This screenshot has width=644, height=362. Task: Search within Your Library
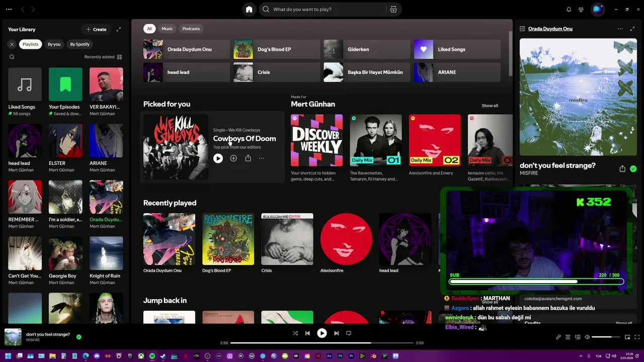point(12,57)
